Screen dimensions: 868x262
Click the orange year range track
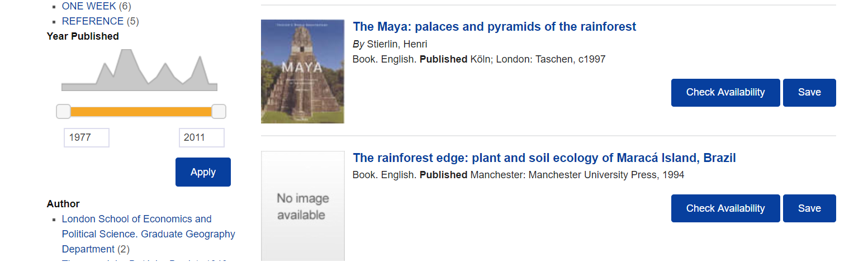tap(141, 112)
